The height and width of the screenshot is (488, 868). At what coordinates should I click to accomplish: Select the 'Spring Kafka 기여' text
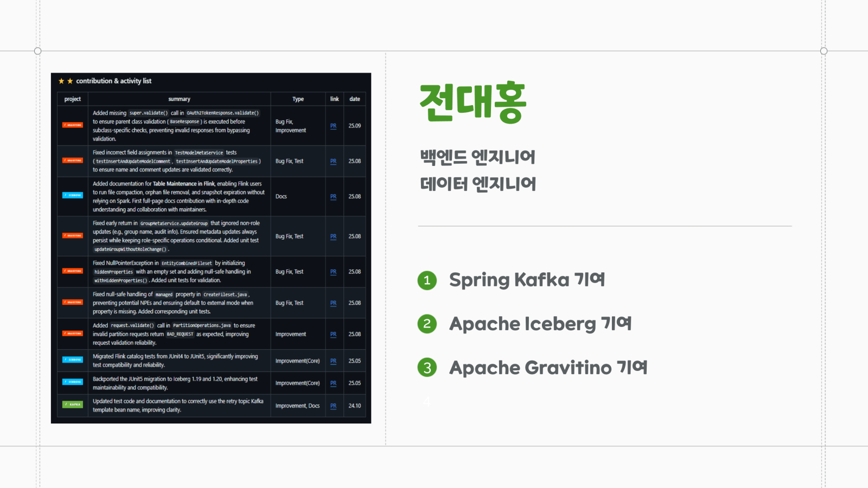click(x=527, y=280)
